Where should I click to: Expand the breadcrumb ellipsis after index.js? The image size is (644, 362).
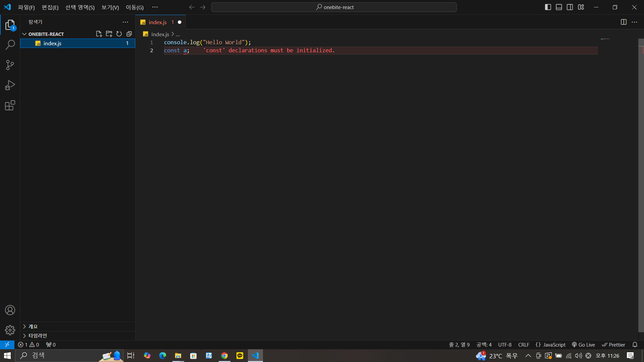pyautogui.click(x=178, y=35)
